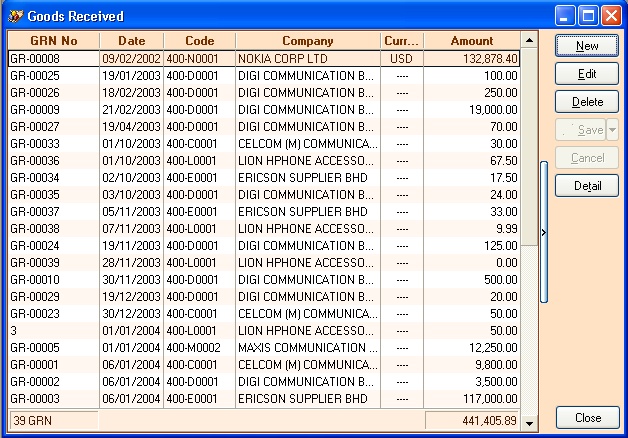Select GRN number GR-00033

pyautogui.click(x=35, y=144)
